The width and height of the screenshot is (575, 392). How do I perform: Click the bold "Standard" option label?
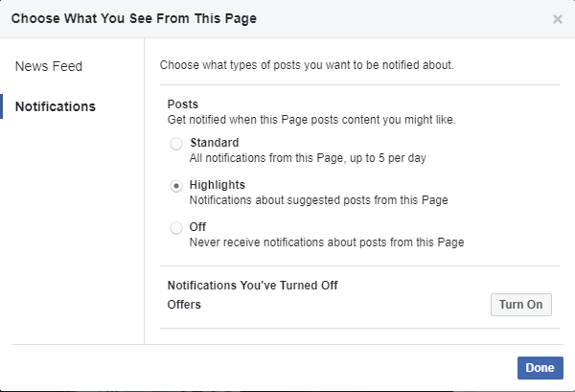coord(215,143)
